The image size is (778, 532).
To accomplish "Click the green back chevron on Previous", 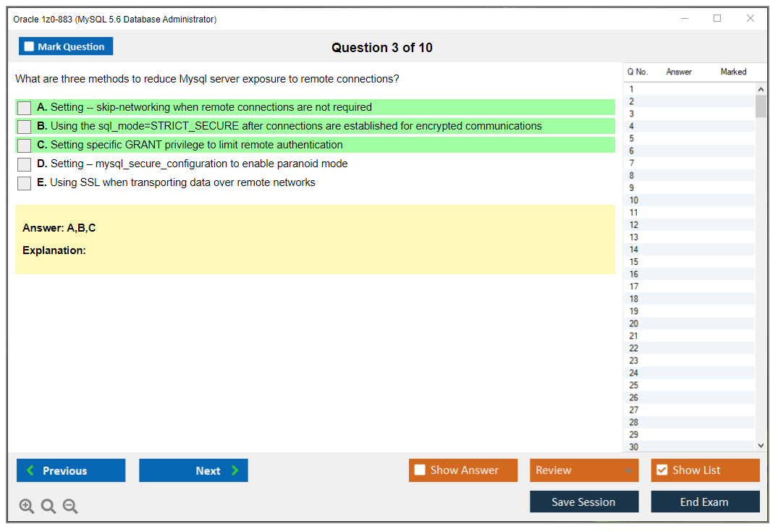I will [x=29, y=470].
